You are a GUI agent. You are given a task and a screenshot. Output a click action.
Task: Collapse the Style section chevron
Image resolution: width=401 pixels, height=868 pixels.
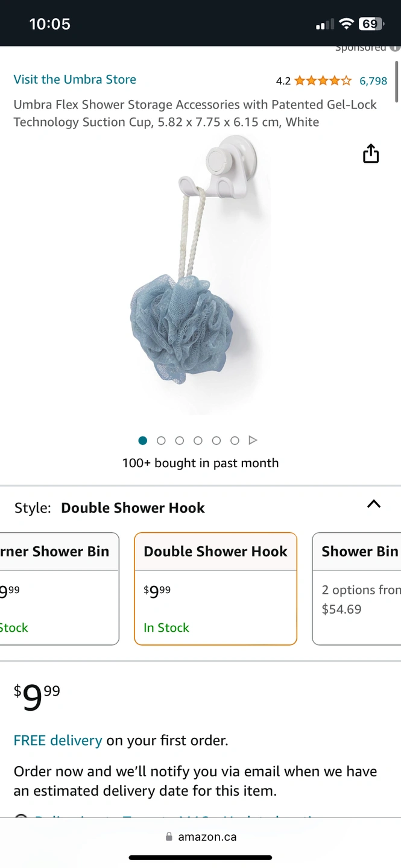374,504
